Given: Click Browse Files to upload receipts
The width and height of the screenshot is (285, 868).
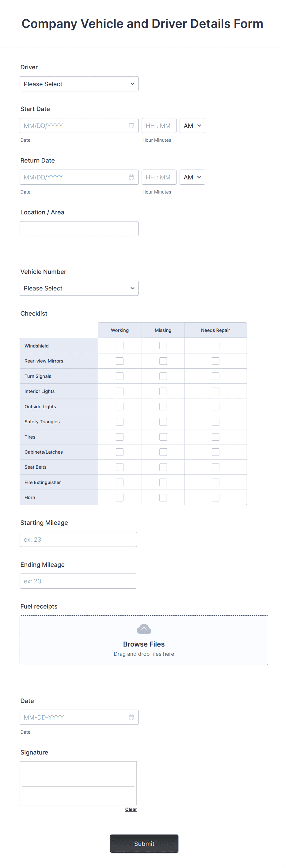Looking at the screenshot, I should (x=144, y=644).
